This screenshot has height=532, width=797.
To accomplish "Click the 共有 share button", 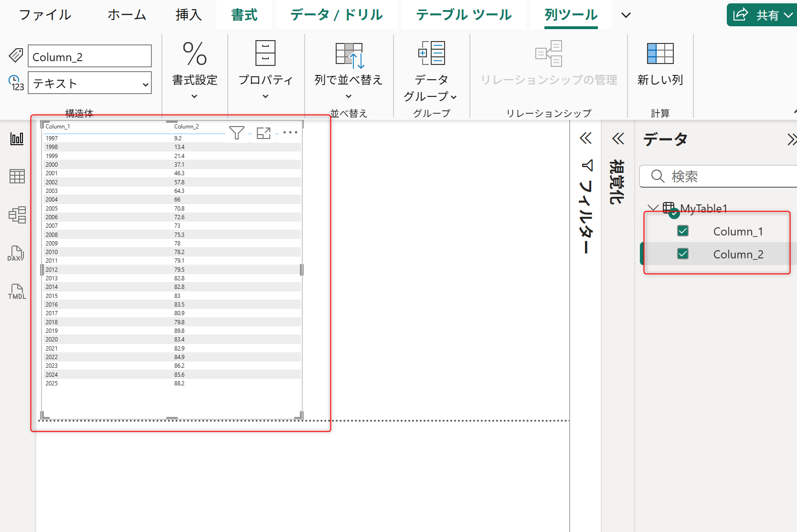I will [761, 15].
